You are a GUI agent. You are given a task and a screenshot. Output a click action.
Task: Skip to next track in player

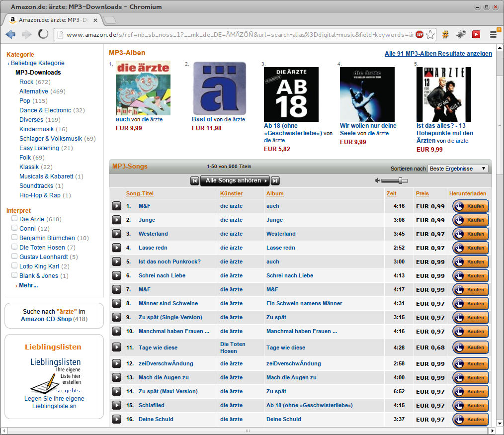[275, 181]
